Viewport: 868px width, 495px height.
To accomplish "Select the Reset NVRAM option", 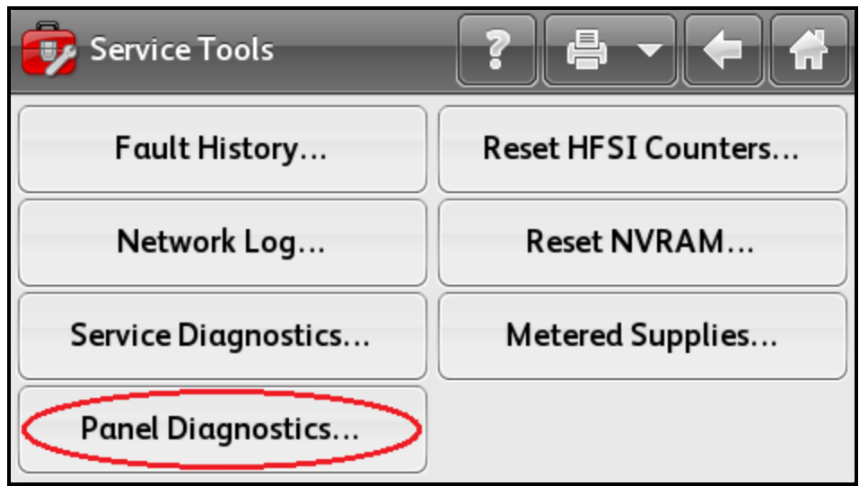I will pyautogui.click(x=642, y=243).
